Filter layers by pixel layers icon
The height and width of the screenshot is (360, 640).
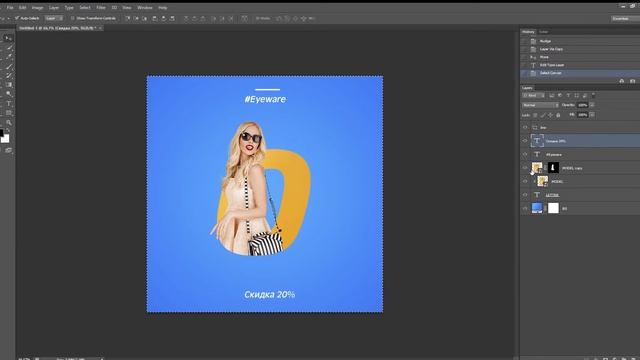click(552, 96)
